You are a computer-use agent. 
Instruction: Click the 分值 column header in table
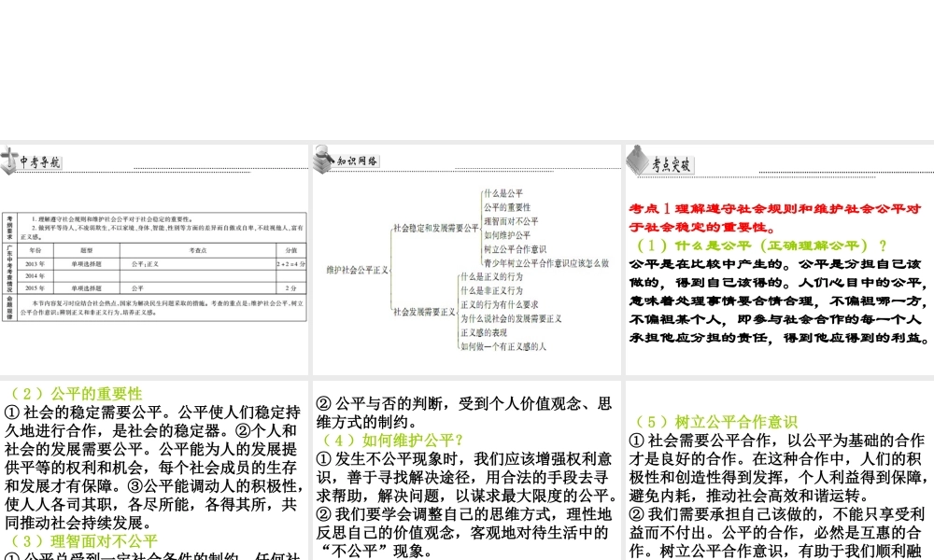(291, 250)
